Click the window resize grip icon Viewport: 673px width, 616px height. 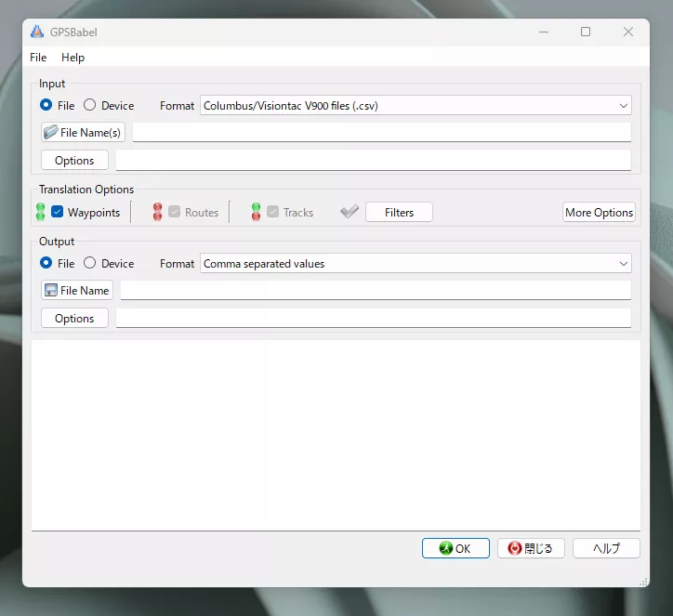(643, 582)
